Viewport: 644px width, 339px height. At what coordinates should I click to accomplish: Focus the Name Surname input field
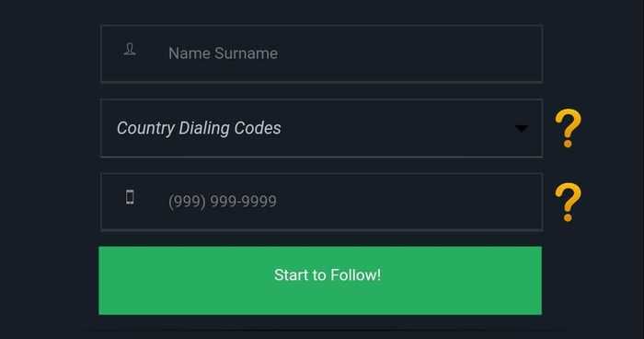point(322,54)
